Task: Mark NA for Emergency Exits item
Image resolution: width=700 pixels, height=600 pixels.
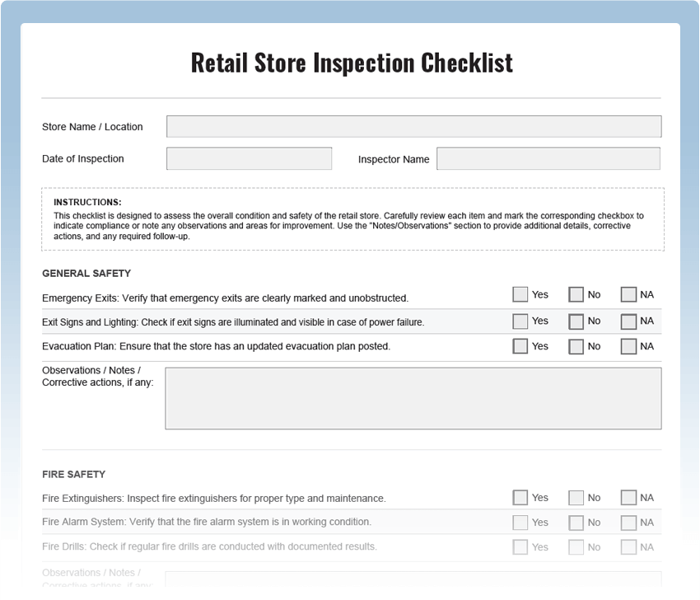Action: click(x=629, y=293)
